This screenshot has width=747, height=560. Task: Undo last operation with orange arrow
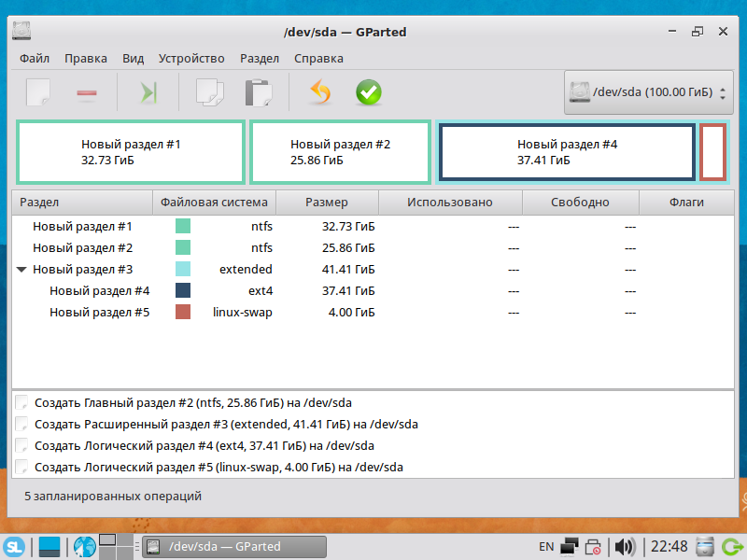click(x=320, y=91)
